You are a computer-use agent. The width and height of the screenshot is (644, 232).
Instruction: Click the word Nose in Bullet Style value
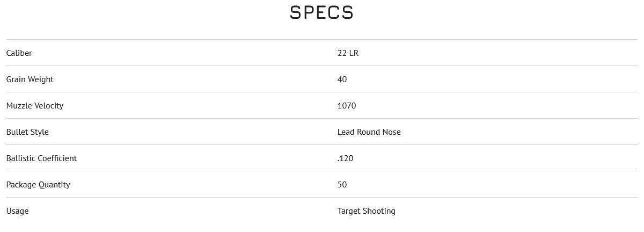click(392, 132)
